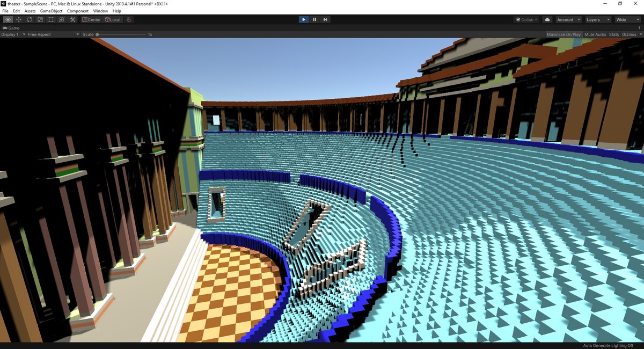
Task: Enable Mute Audio in Game view
Action: pyautogui.click(x=595, y=34)
